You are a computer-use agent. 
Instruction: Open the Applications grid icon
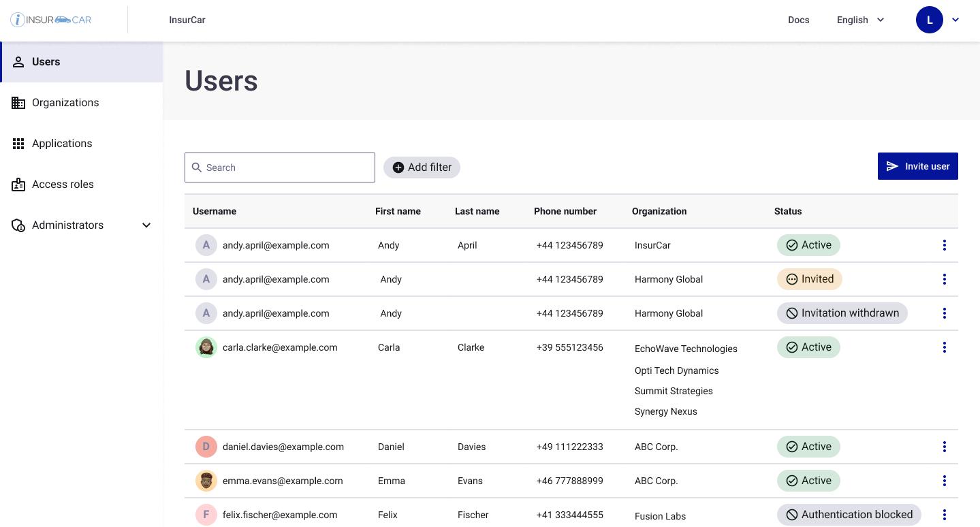18,143
